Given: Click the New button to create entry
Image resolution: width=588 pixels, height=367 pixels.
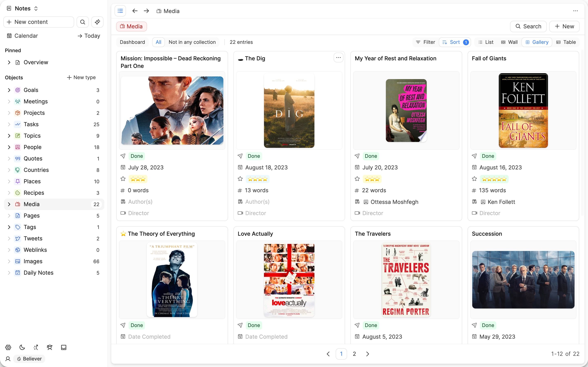Looking at the screenshot, I should coord(564,26).
